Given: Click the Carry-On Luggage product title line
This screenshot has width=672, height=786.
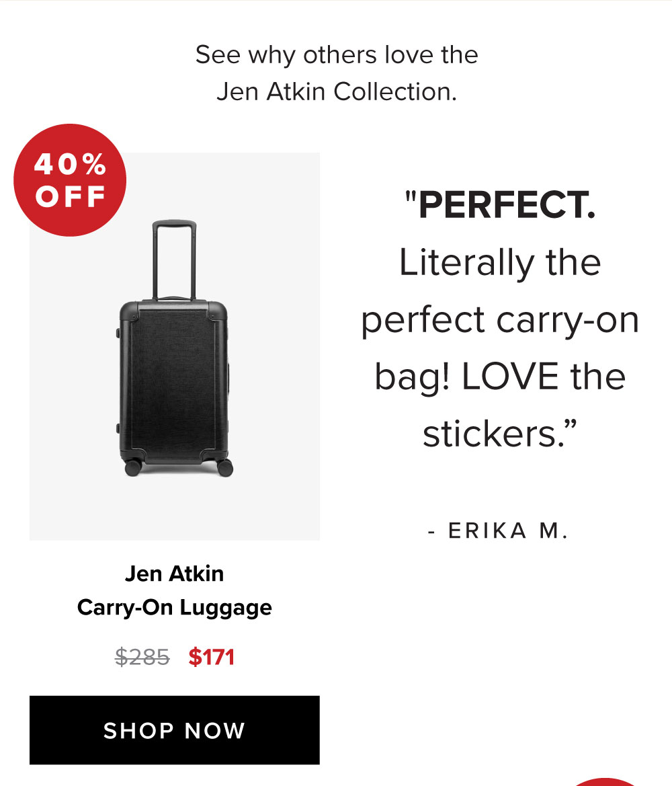Looking at the screenshot, I should pos(175,607).
